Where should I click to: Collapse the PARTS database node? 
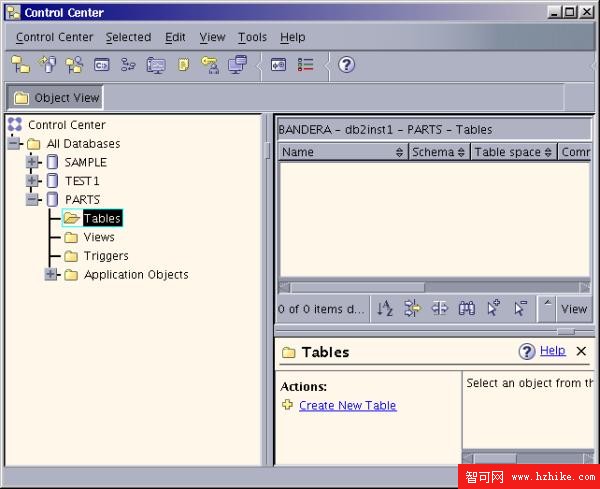coord(33,199)
